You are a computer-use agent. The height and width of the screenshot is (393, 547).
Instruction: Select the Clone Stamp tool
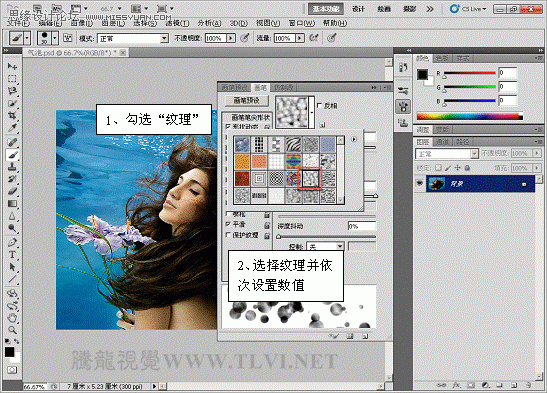pyautogui.click(x=12, y=166)
